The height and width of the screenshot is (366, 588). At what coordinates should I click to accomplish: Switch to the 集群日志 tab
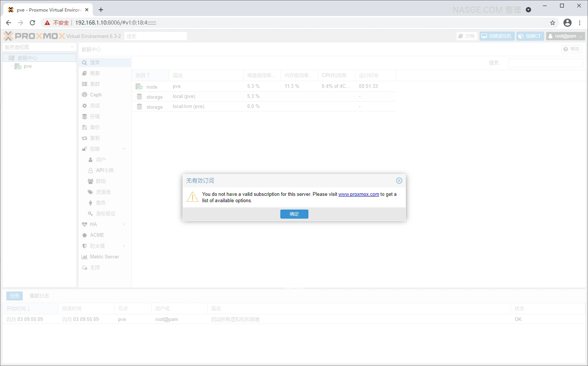tap(39, 296)
